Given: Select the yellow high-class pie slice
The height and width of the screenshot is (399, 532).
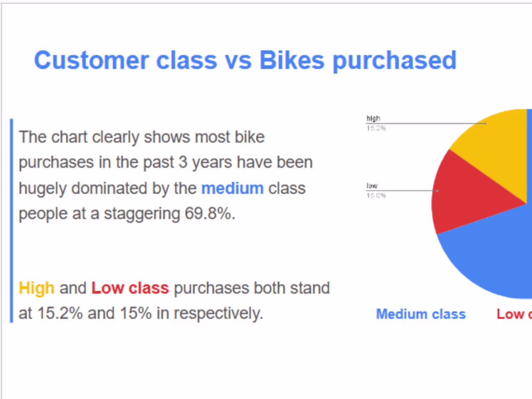Looking at the screenshot, I should [493, 145].
